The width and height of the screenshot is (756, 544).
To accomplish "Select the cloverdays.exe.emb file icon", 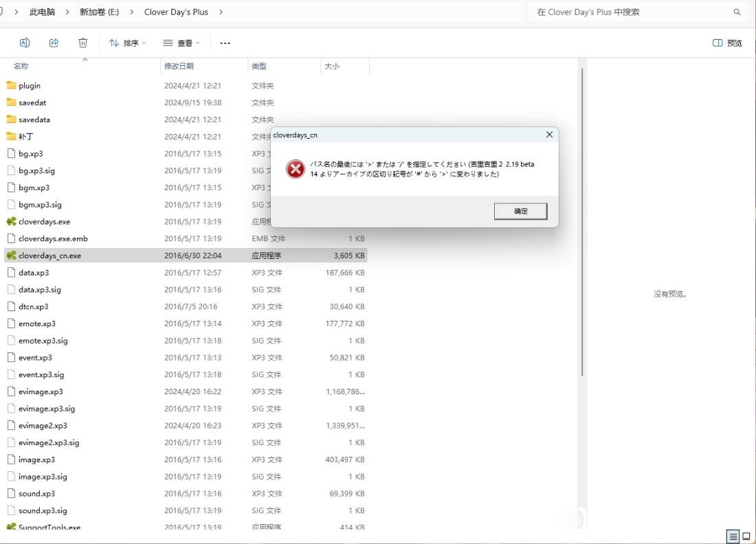I will coord(11,238).
